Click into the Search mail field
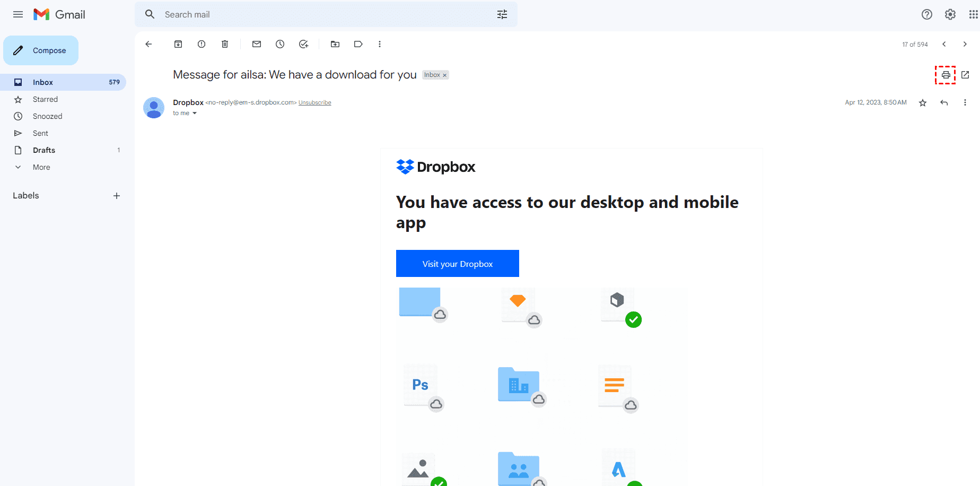The width and height of the screenshot is (980, 486). point(318,14)
